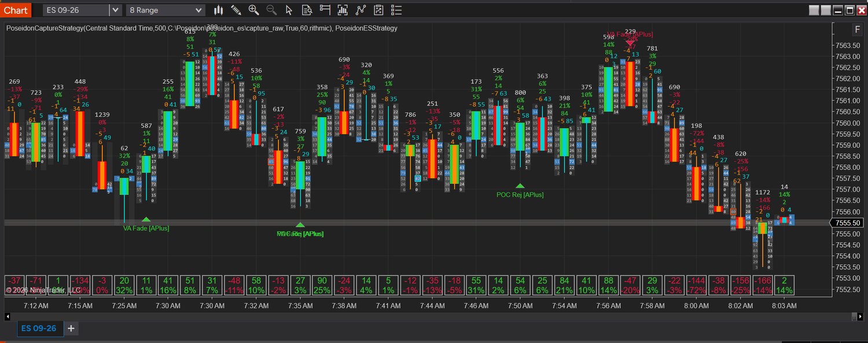
Task: Click the 8:03 AM time label
Action: point(784,305)
